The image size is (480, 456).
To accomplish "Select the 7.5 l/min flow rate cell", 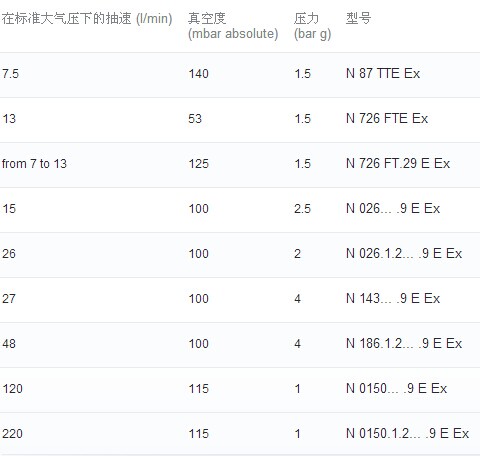I will pos(10,74).
